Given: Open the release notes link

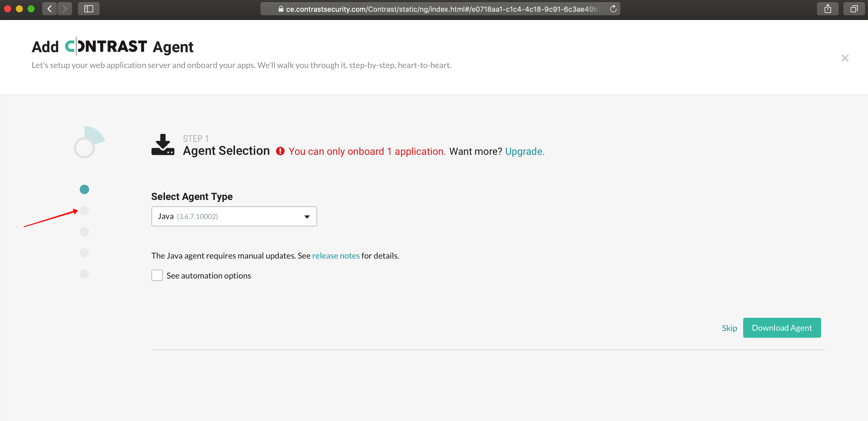Looking at the screenshot, I should click(336, 256).
